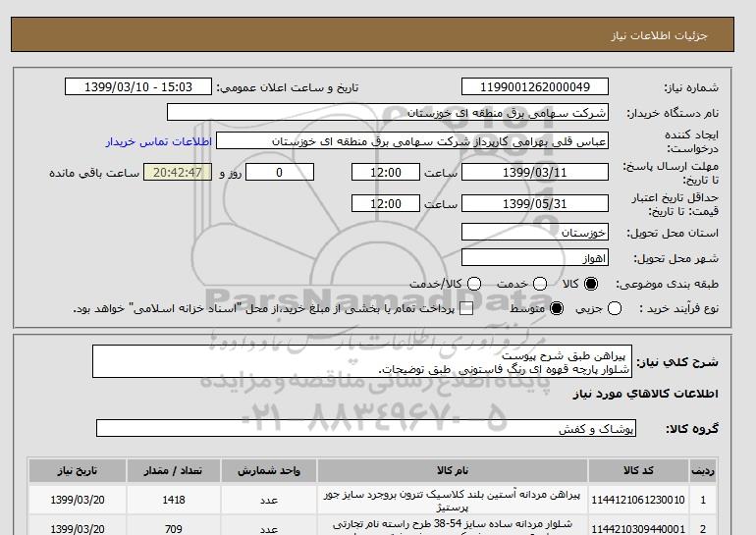Click the شلوار مردانه ساده item name
The height and width of the screenshot is (535, 756).
tap(453, 526)
